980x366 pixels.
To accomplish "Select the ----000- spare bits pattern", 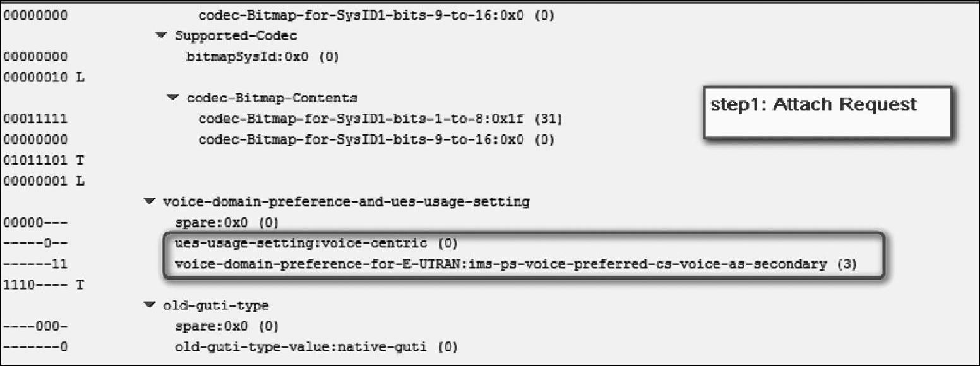I will click(35, 326).
